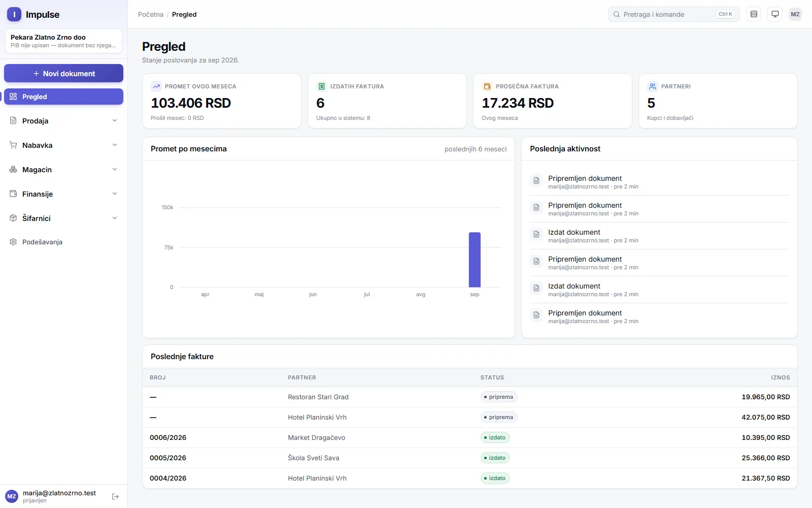Expand the Magacin sidebar group

coord(64,170)
